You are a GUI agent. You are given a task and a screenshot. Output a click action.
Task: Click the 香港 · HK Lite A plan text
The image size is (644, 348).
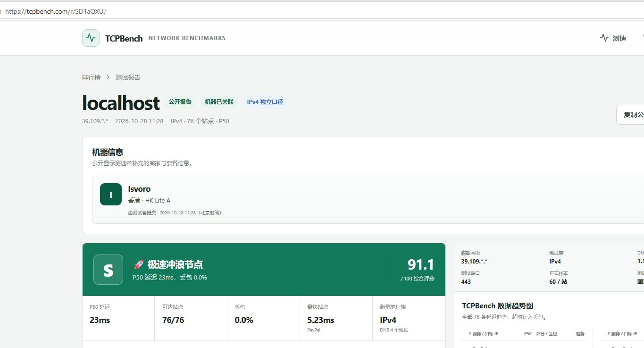pyautogui.click(x=149, y=201)
